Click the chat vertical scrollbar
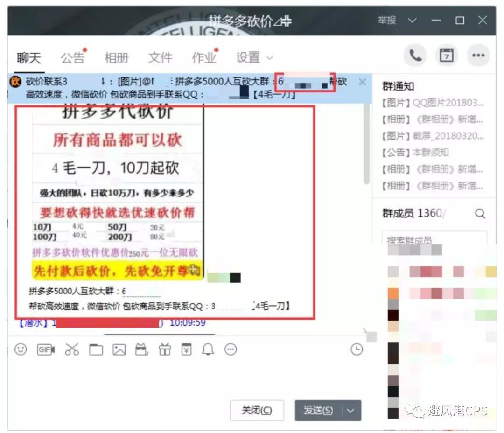Viewport: 504px width, 433px height. (366, 144)
